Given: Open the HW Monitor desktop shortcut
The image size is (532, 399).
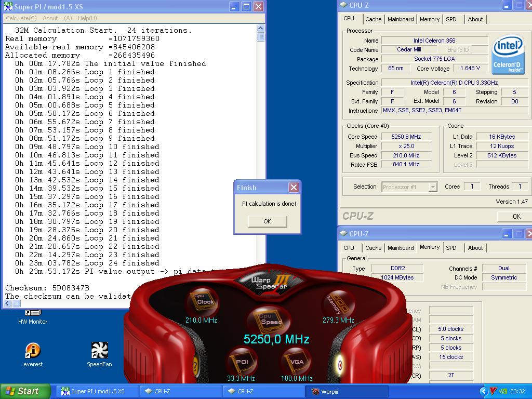Looking at the screenshot, I should pyautogui.click(x=33, y=317).
